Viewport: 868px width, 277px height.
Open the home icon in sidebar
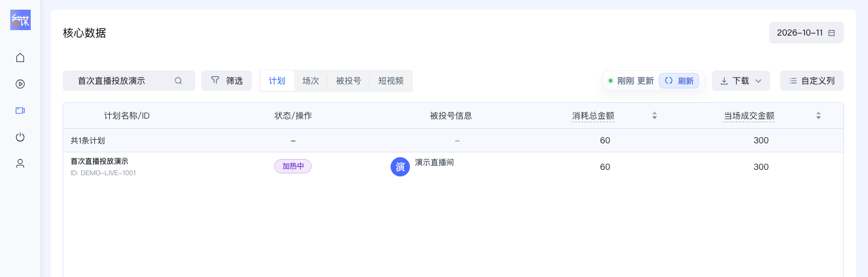point(20,58)
